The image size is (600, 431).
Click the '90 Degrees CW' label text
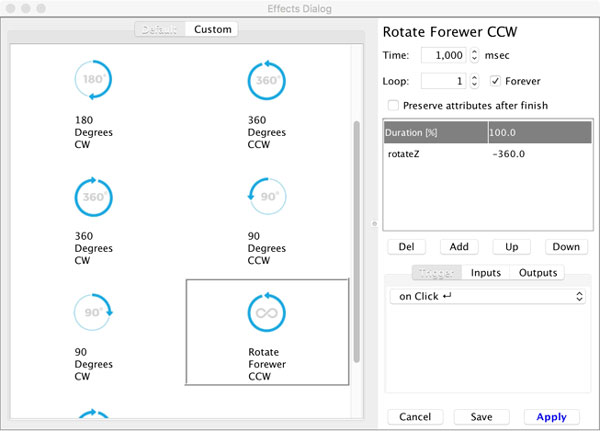click(x=93, y=364)
